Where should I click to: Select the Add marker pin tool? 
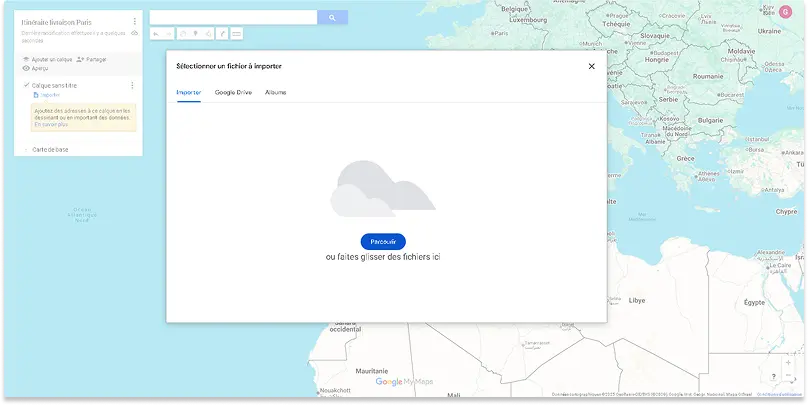pos(195,34)
